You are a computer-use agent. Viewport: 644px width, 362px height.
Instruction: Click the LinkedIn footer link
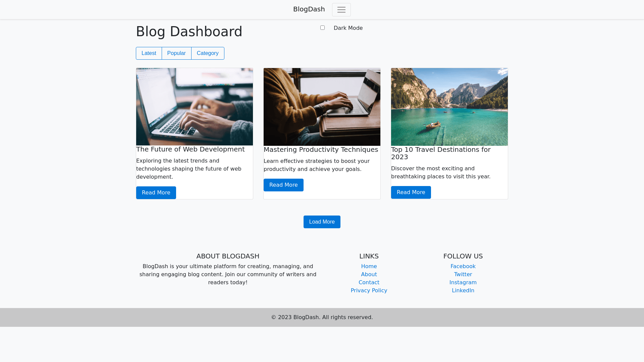[x=463, y=291]
